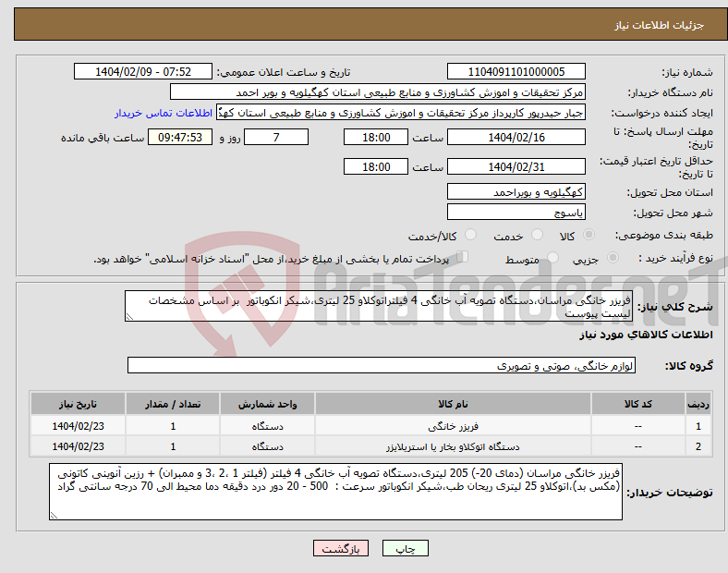Click the واحد شمارش column header
This screenshot has height=573, width=728.
pos(267,404)
